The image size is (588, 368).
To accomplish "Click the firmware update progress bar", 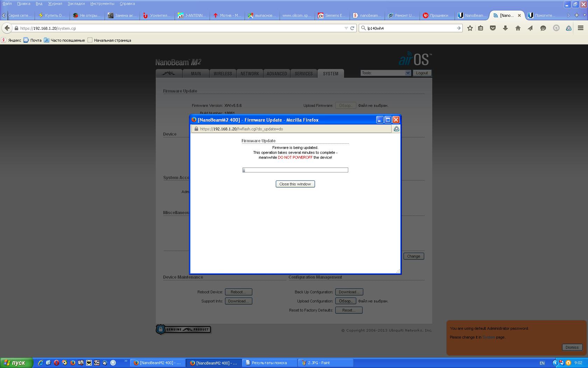I will [x=295, y=170].
